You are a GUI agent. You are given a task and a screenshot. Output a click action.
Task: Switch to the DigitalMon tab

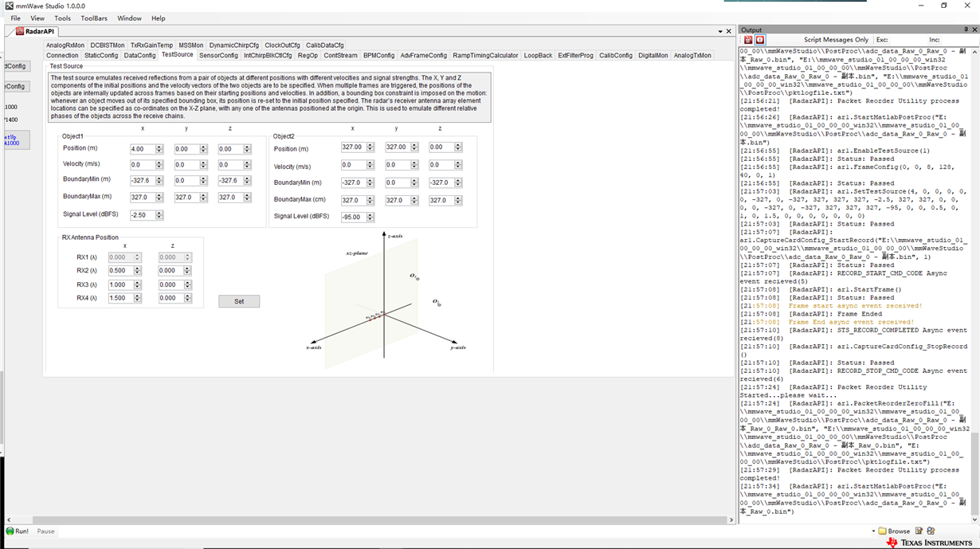coord(653,55)
